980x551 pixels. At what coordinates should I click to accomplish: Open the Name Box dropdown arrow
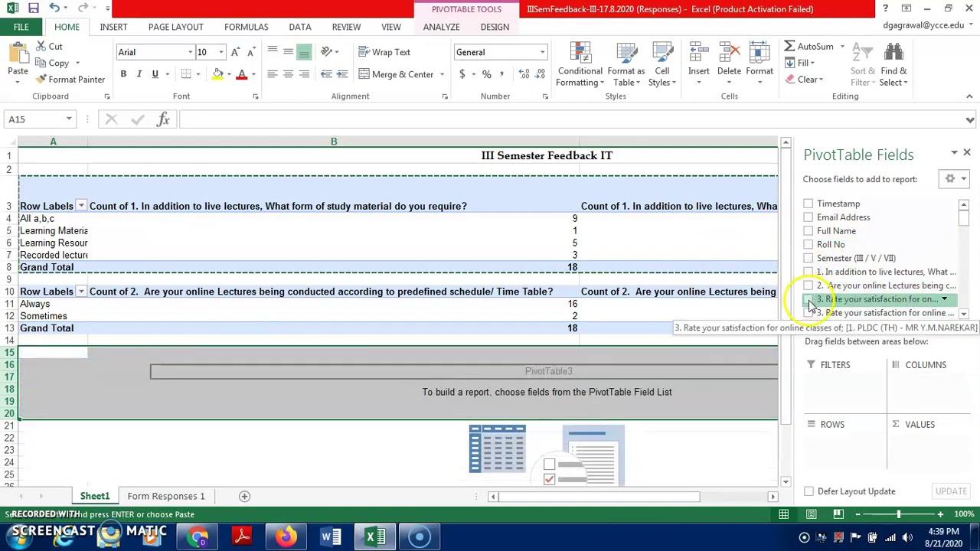pos(69,119)
